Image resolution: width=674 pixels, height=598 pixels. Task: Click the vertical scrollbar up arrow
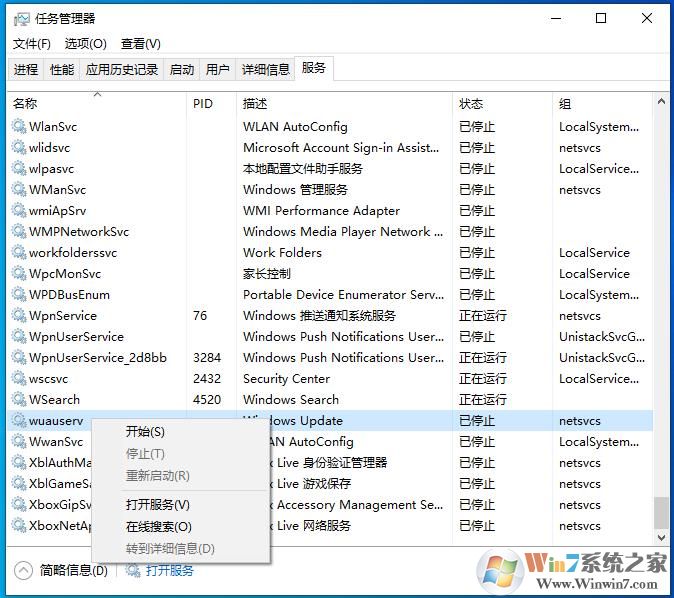point(662,103)
